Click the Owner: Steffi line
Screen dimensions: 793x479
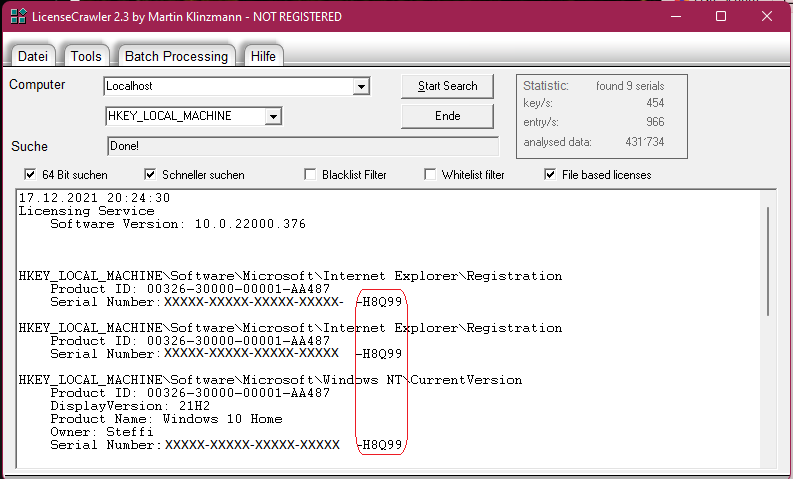point(102,432)
